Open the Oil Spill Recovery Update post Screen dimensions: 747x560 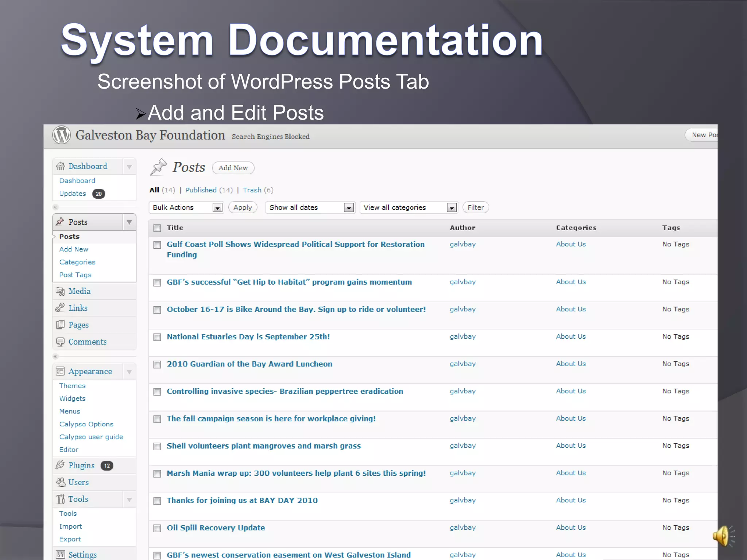click(x=216, y=528)
